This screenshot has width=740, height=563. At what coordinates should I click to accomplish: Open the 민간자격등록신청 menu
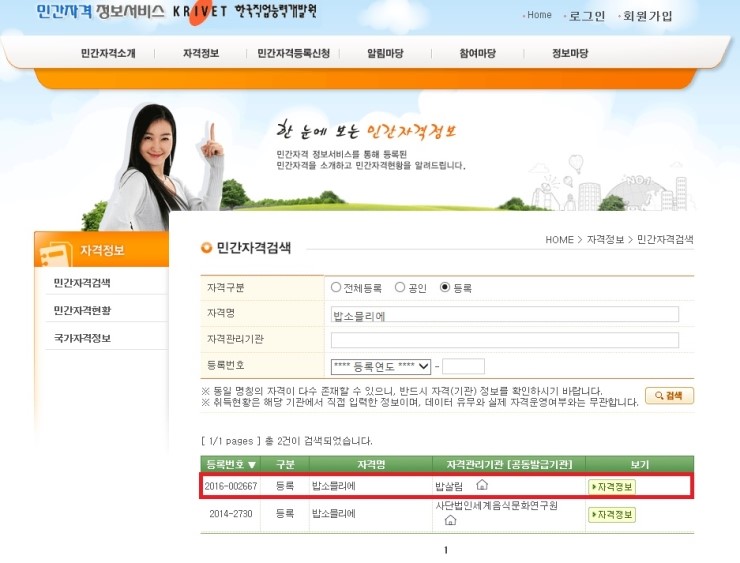293,53
